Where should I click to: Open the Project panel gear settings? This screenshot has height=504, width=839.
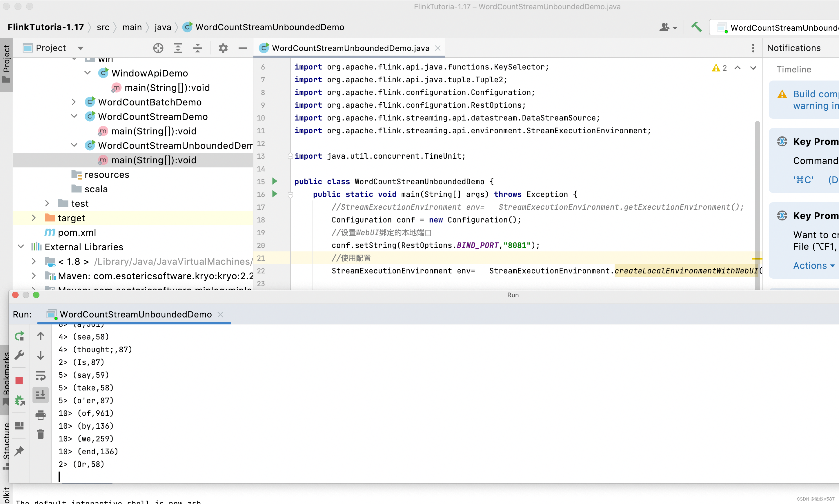click(x=223, y=48)
